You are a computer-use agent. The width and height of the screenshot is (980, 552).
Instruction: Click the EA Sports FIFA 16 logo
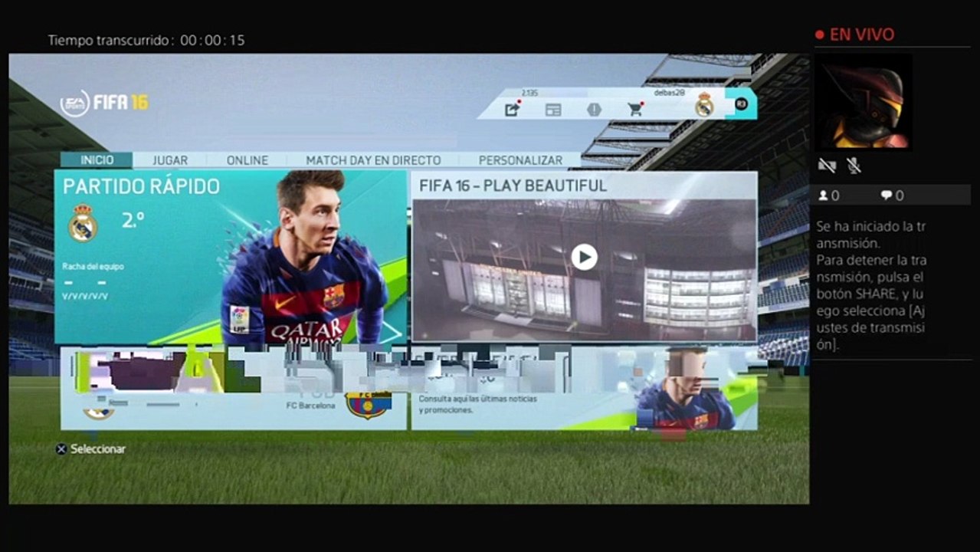(x=104, y=103)
